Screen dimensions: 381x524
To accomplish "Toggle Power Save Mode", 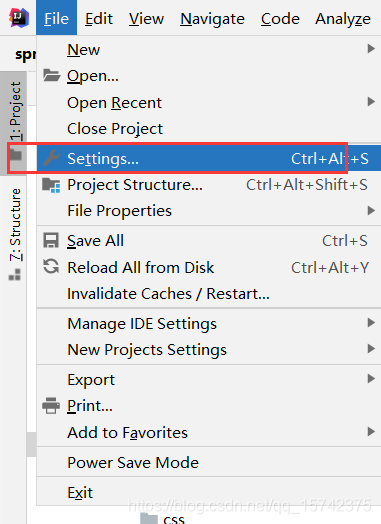I will (209, 463).
